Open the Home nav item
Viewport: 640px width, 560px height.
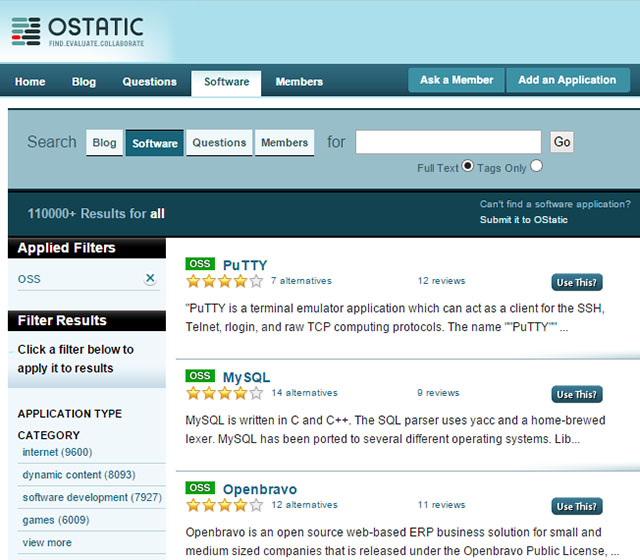click(30, 82)
